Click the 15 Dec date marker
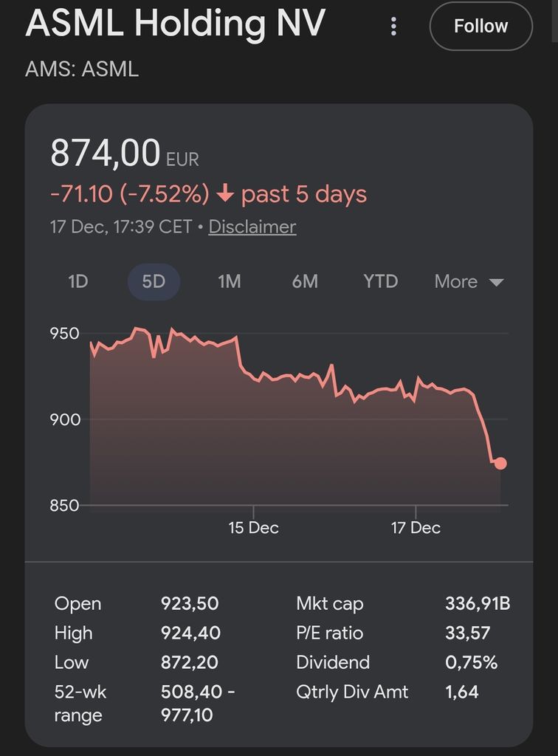This screenshot has width=558, height=756. tap(253, 527)
